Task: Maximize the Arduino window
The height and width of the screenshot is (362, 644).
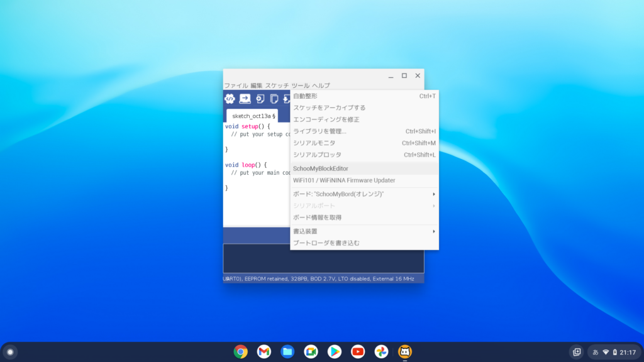Action: [x=404, y=75]
